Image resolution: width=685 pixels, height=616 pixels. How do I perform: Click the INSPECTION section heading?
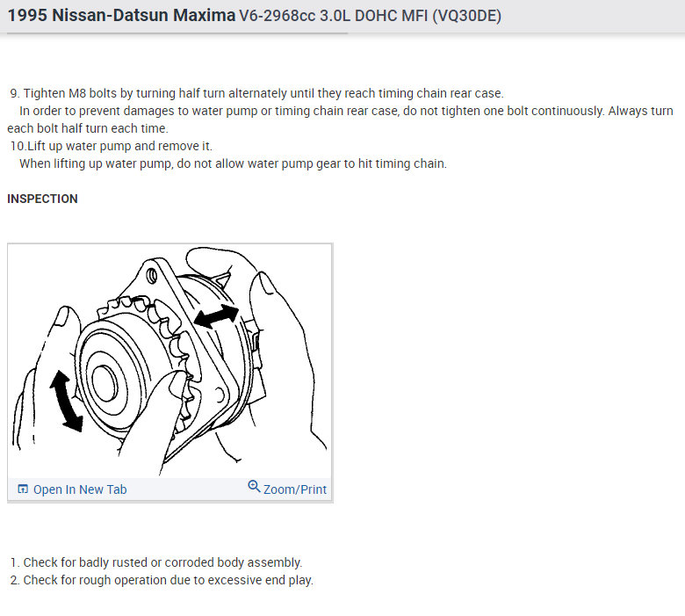(x=42, y=199)
